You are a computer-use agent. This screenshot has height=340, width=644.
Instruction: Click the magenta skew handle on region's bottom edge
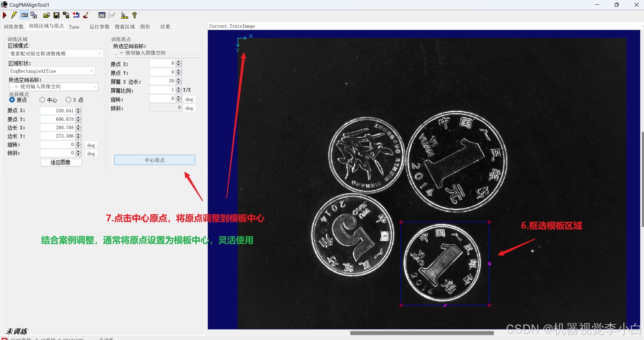click(x=445, y=305)
